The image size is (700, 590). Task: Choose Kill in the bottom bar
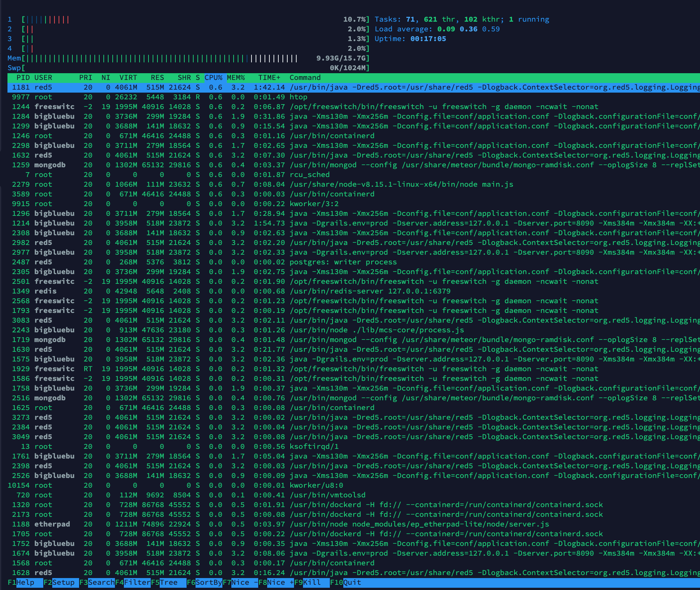click(312, 582)
